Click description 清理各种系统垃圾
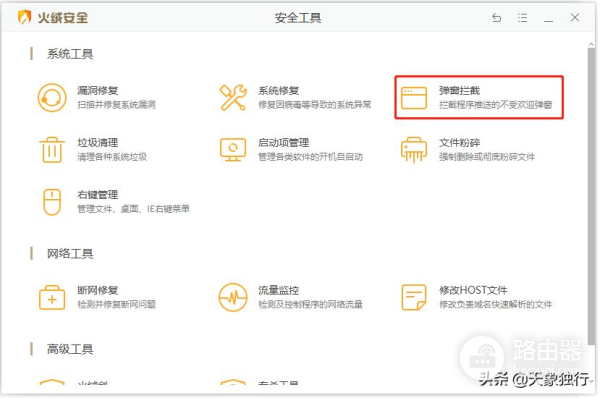 112,157
